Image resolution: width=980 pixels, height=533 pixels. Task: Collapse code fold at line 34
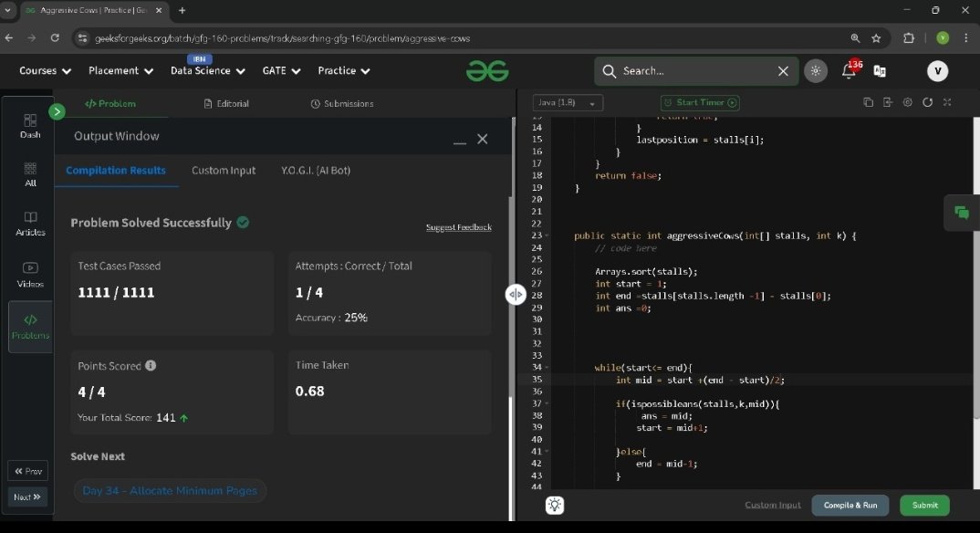[x=547, y=368]
